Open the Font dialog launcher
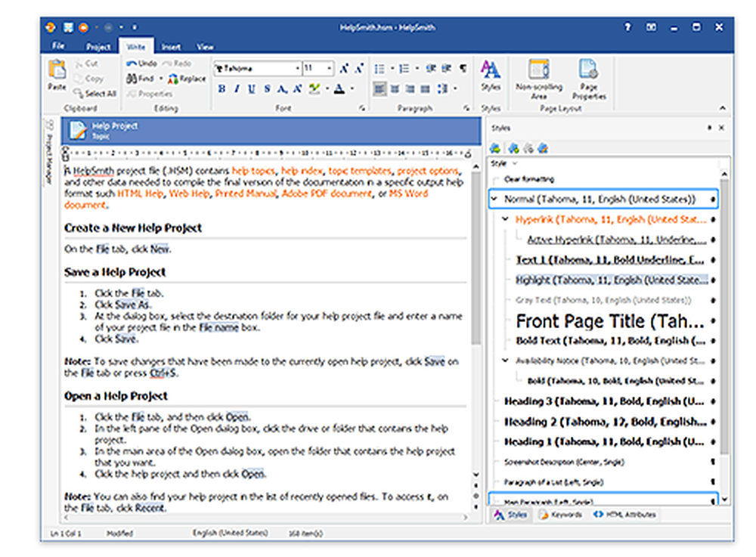 361,108
